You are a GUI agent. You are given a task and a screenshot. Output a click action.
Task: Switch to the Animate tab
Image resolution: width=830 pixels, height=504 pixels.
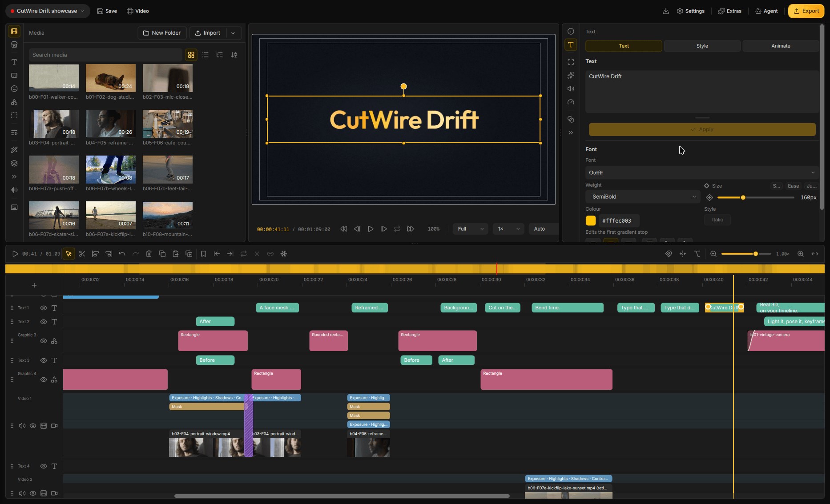[x=781, y=46]
